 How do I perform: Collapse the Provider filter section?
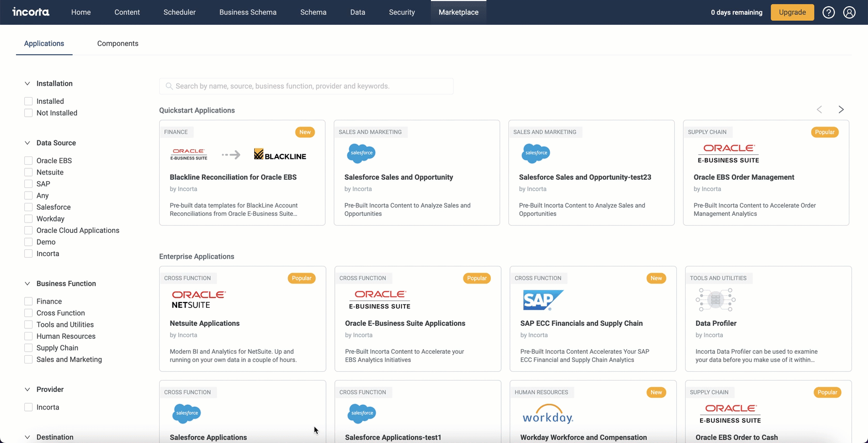pos(27,389)
